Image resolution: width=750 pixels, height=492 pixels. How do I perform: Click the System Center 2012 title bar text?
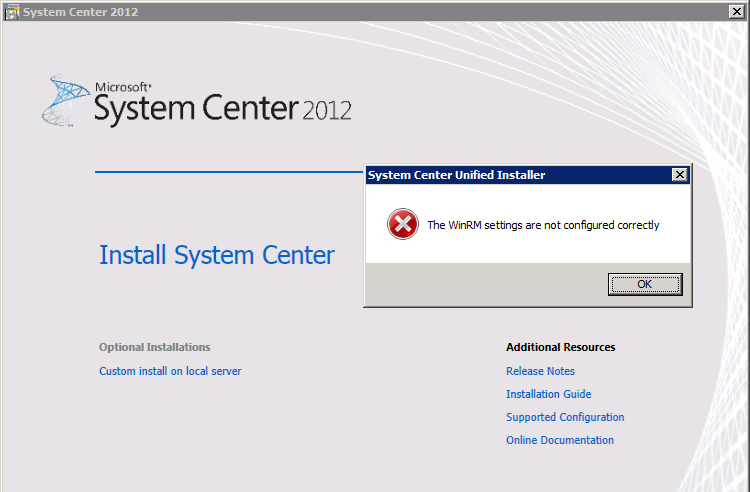pyautogui.click(x=80, y=12)
